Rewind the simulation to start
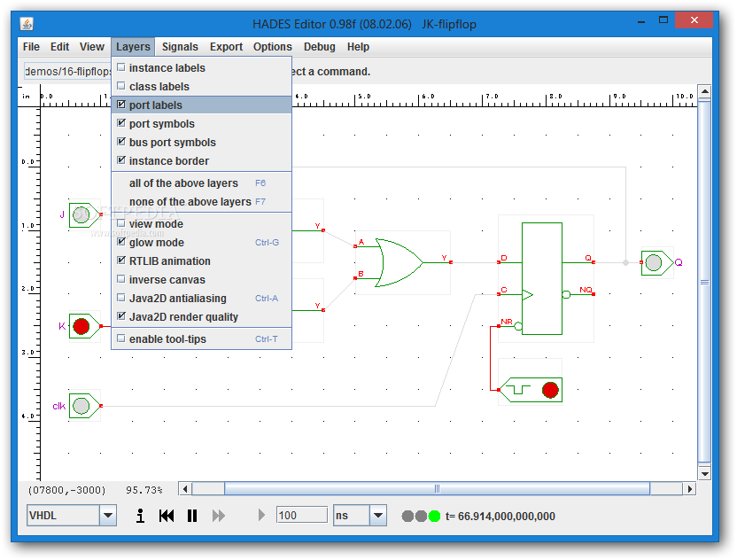737x560 pixels. coord(167,516)
